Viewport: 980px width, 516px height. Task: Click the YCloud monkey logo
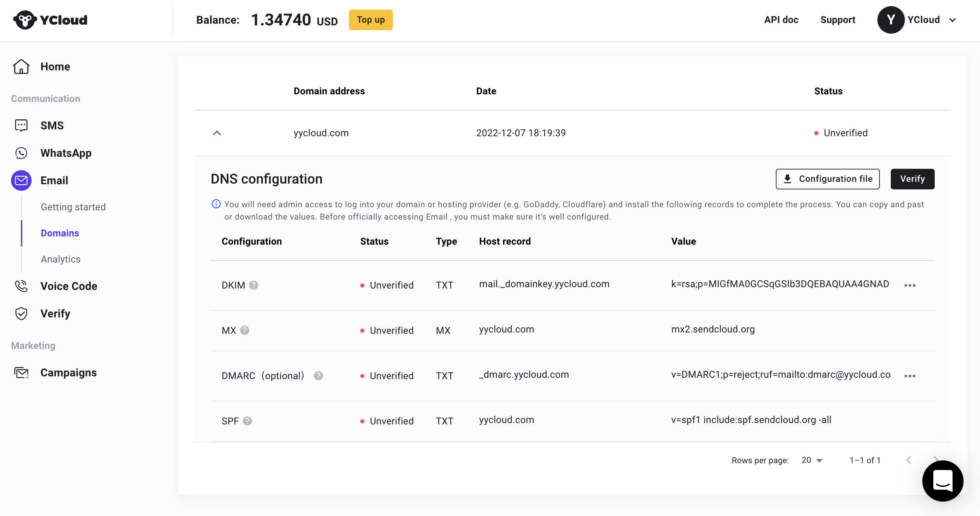tap(25, 20)
